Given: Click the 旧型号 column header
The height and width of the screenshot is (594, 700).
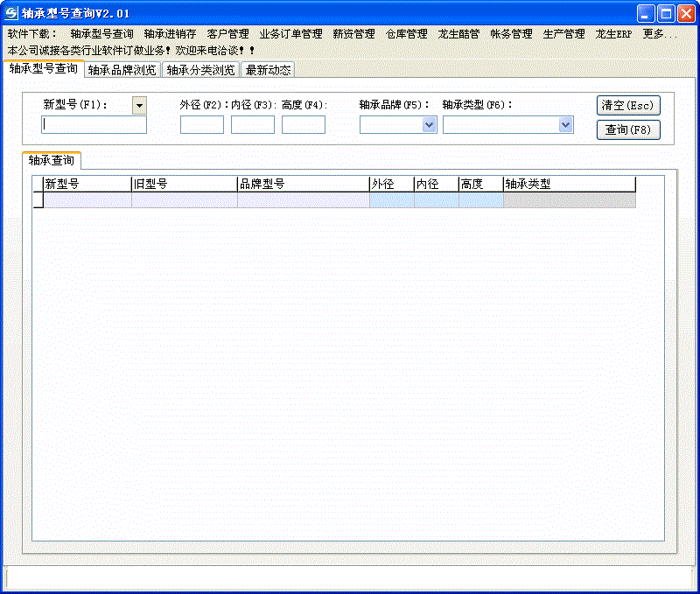Looking at the screenshot, I should (185, 184).
